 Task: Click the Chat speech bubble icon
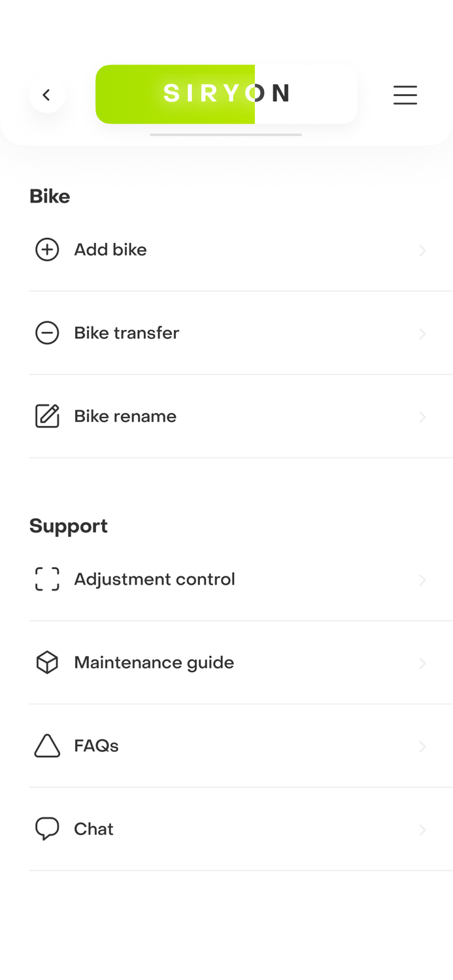coord(47,829)
